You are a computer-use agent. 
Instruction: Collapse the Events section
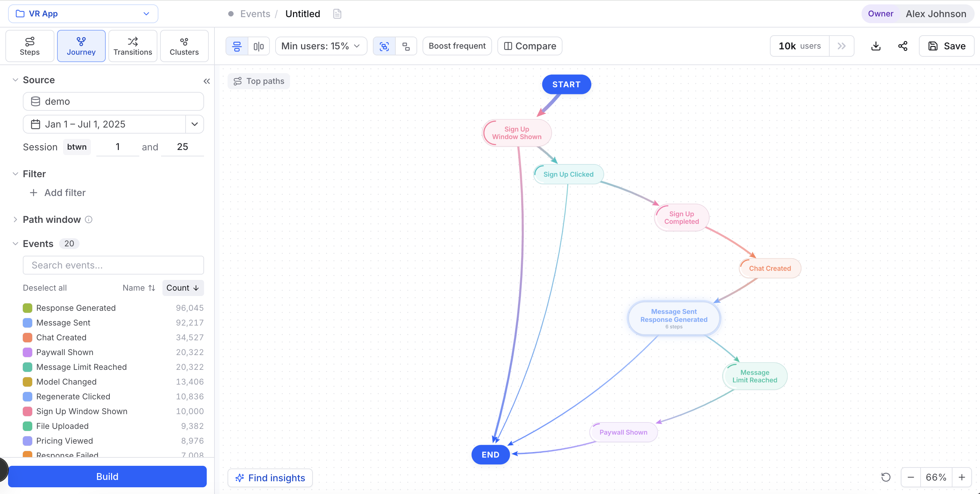coord(15,243)
